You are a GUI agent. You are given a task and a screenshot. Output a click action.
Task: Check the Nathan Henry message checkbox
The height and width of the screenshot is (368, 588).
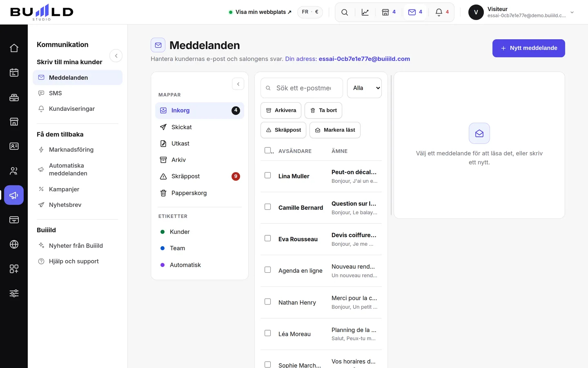click(x=267, y=301)
